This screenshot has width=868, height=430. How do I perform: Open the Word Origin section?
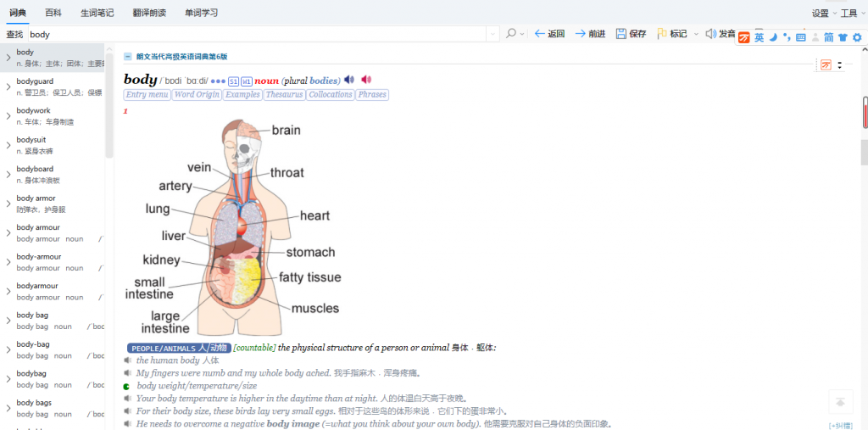[x=197, y=95]
